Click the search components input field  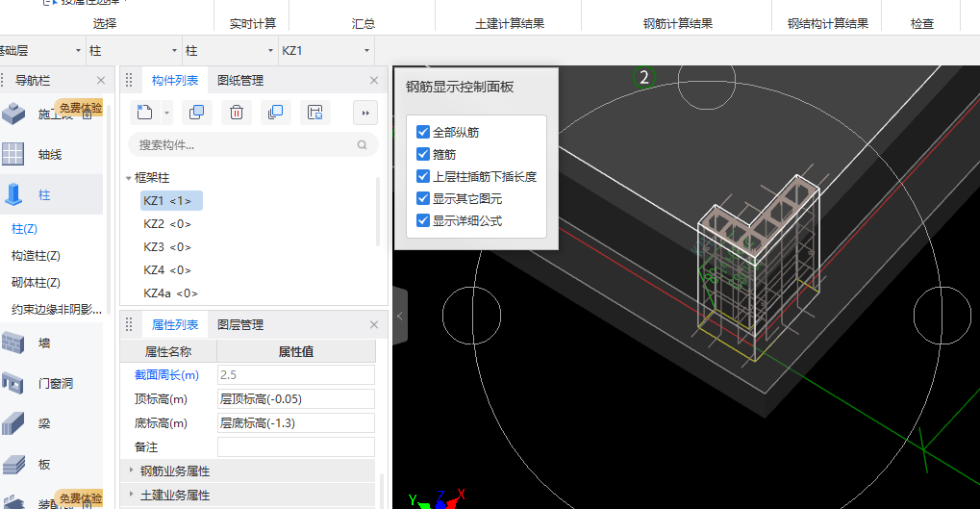point(253,145)
